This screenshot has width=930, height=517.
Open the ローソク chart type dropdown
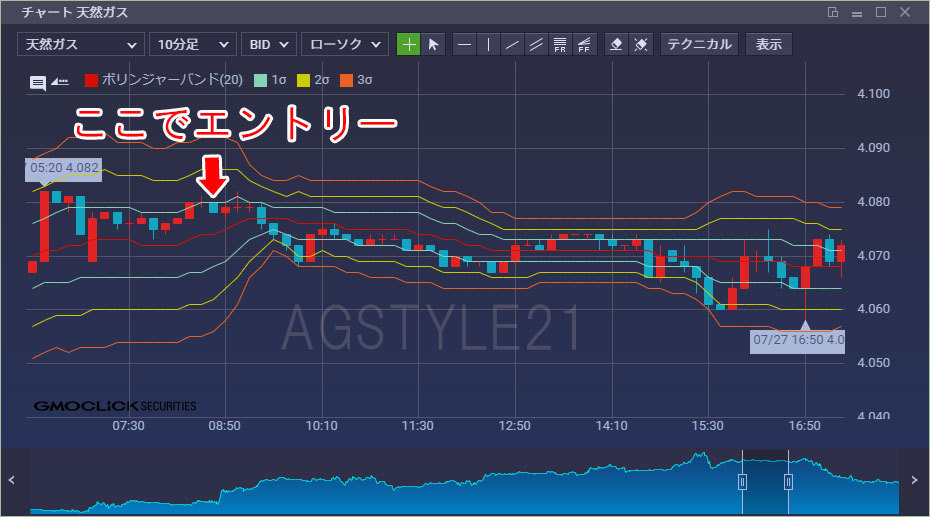[x=344, y=45]
